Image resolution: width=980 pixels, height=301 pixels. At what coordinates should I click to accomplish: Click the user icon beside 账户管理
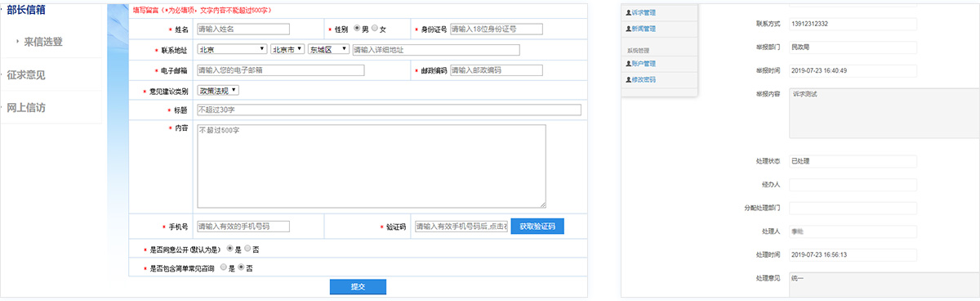point(629,64)
